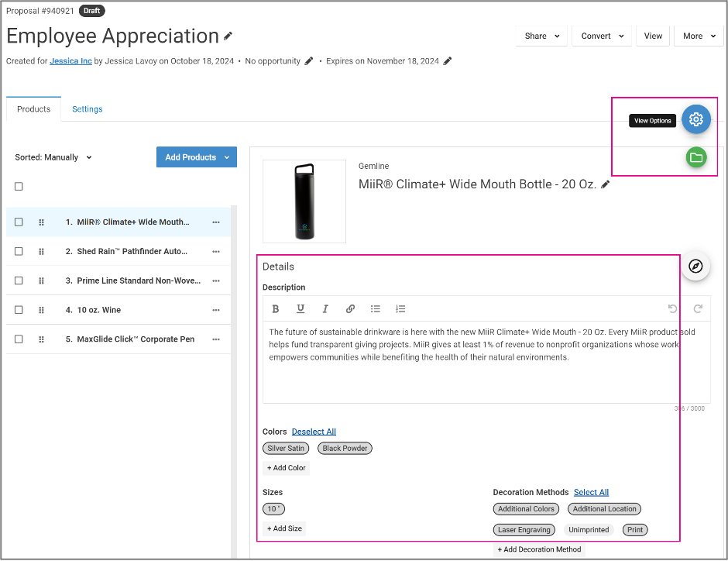
Task: Open the Jessica Inc link
Action: click(x=70, y=61)
